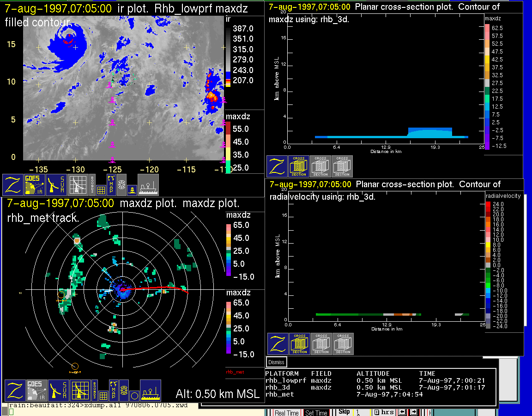
Task: Click the Skip label in the time control bar
Action: click(x=344, y=411)
